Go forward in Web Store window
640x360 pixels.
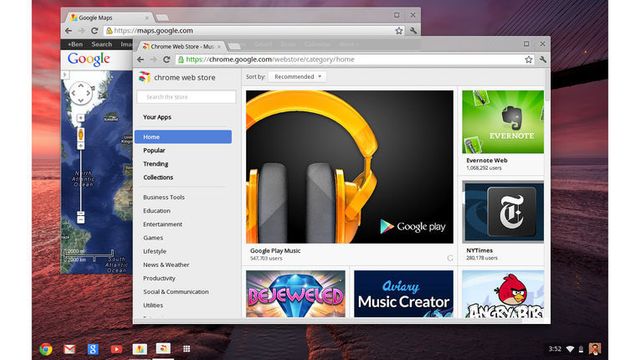point(153,60)
